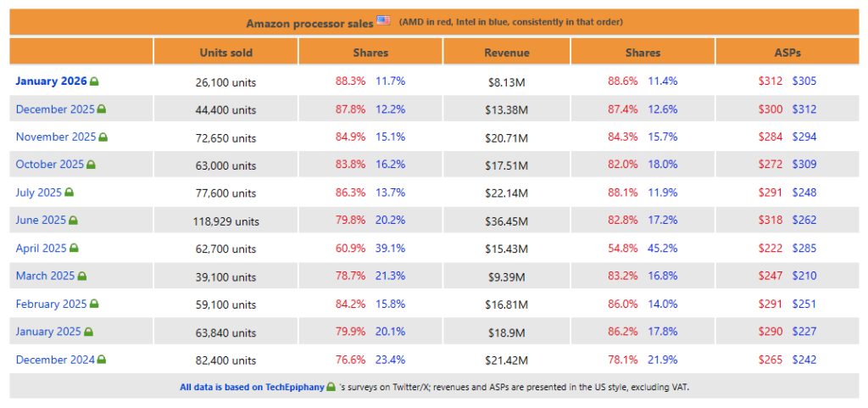The image size is (868, 408).
Task: Click the lock icon after November 2025
Action: point(103,137)
